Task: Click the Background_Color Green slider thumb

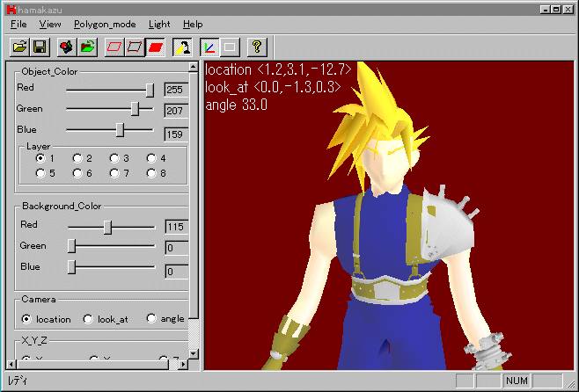Action: (x=71, y=246)
